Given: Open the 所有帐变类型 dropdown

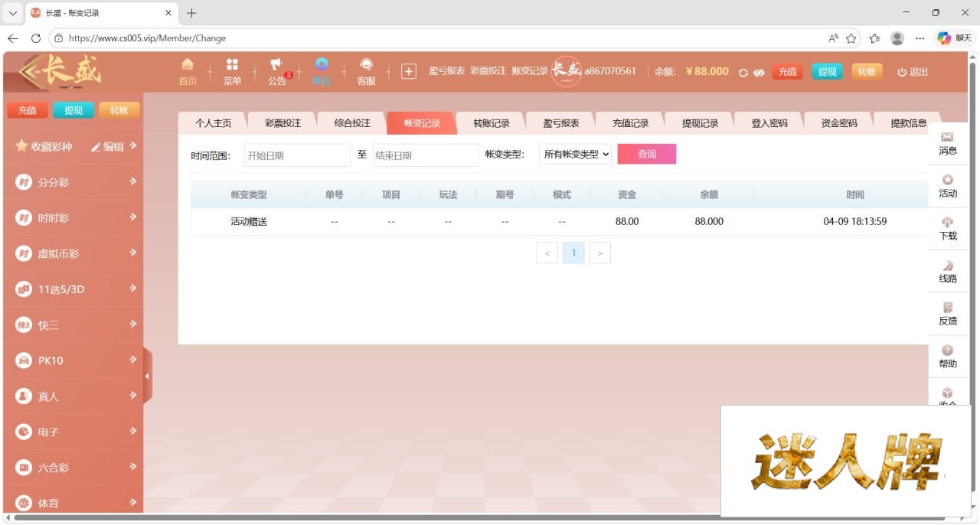Looking at the screenshot, I should click(x=576, y=155).
